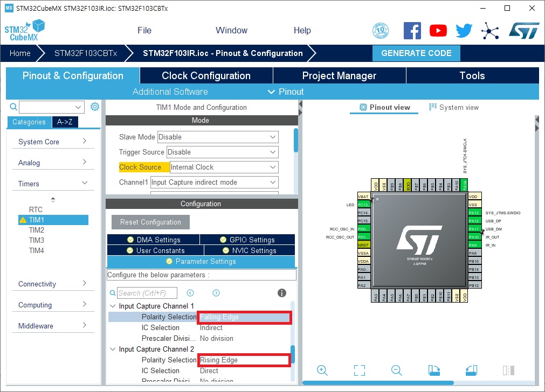Viewport: 545px width, 392px height.
Task: Click the parameter search input field
Action: [147, 293]
